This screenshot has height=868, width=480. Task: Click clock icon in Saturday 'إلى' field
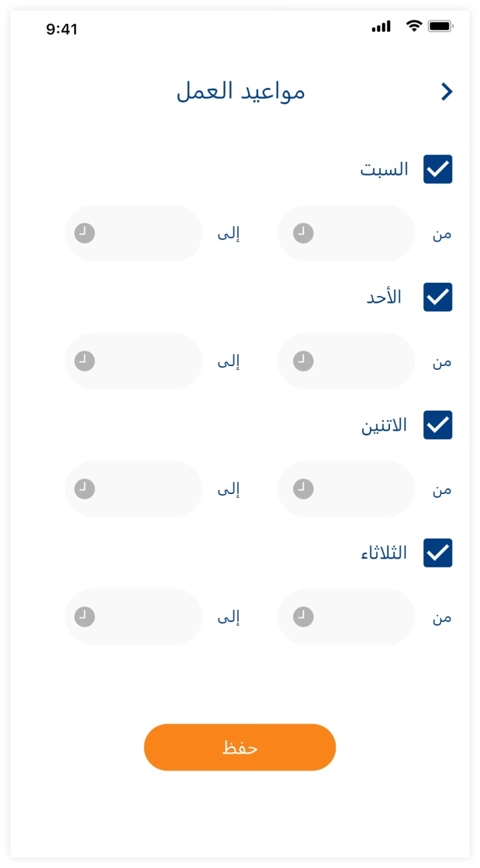tap(85, 233)
